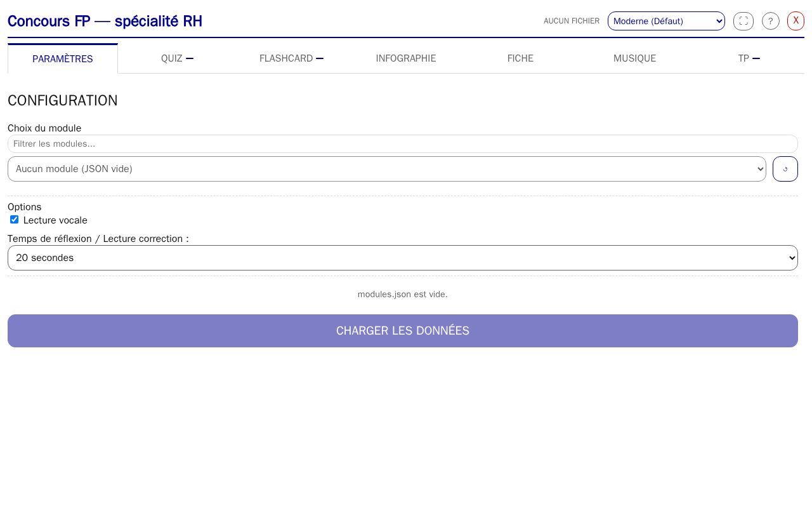This screenshot has height=508, width=812.
Task: Toggle fullscreen mode icon
Action: point(743,21)
